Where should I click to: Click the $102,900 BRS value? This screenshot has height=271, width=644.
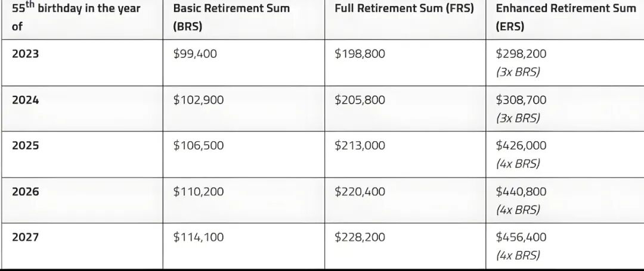[x=199, y=100]
